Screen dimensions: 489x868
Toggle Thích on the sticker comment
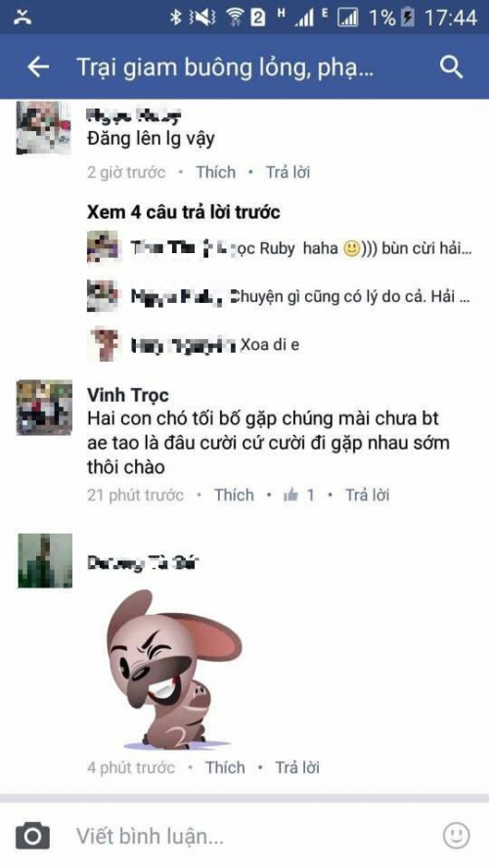(225, 767)
